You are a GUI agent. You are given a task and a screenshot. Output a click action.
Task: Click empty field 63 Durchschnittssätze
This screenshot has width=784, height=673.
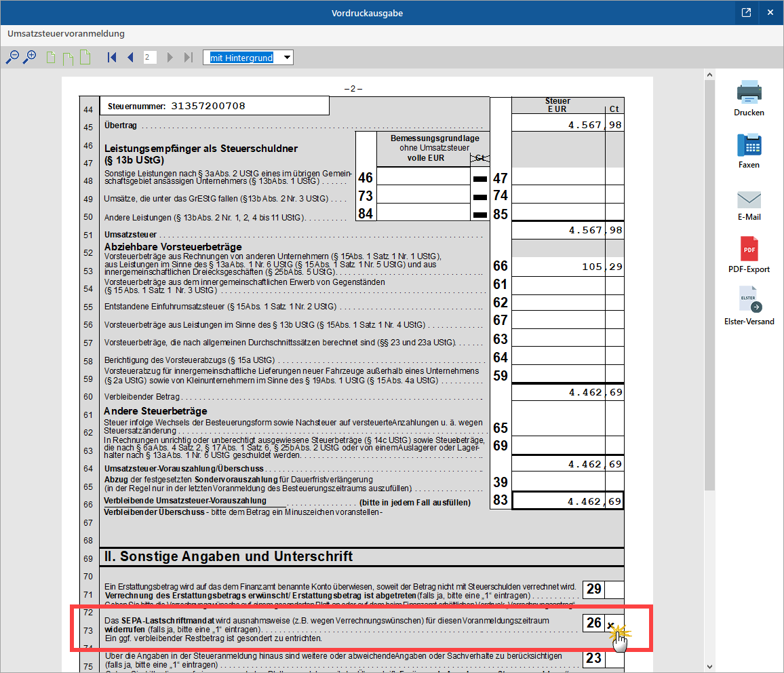(568, 338)
